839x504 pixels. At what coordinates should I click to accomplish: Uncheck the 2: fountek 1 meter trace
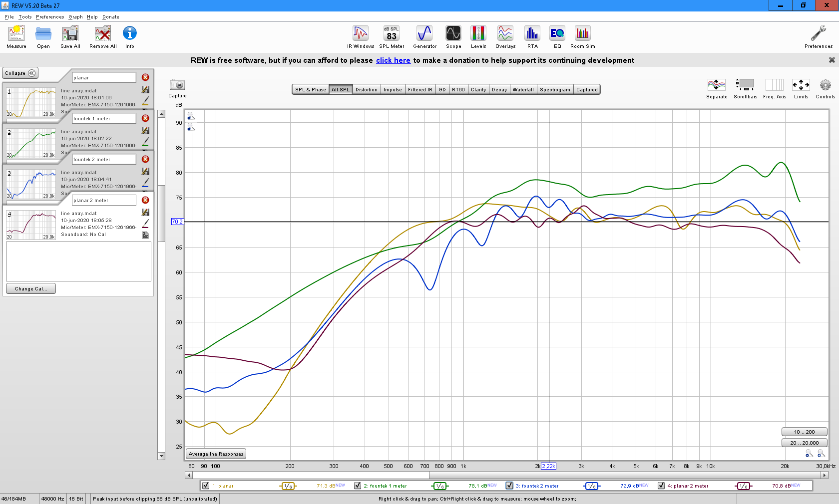[x=358, y=486]
